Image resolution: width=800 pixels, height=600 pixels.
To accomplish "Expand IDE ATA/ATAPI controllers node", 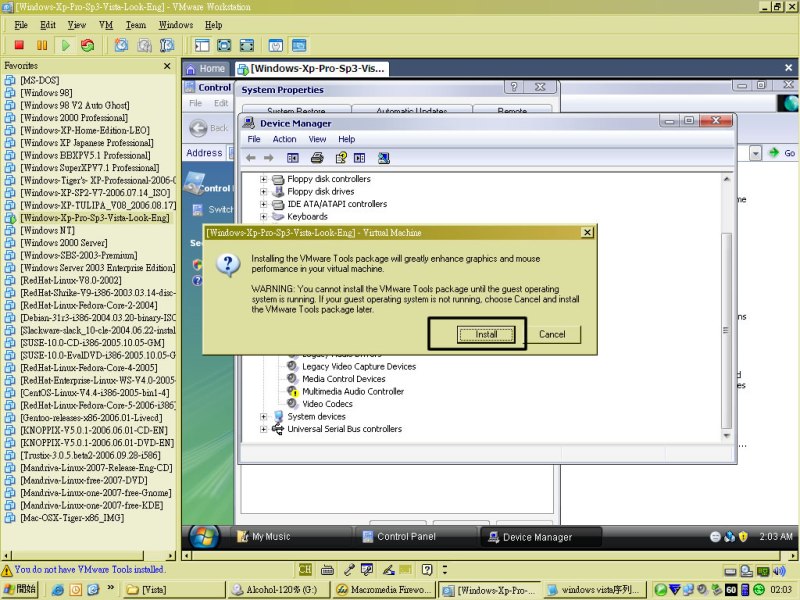I will pos(263,204).
